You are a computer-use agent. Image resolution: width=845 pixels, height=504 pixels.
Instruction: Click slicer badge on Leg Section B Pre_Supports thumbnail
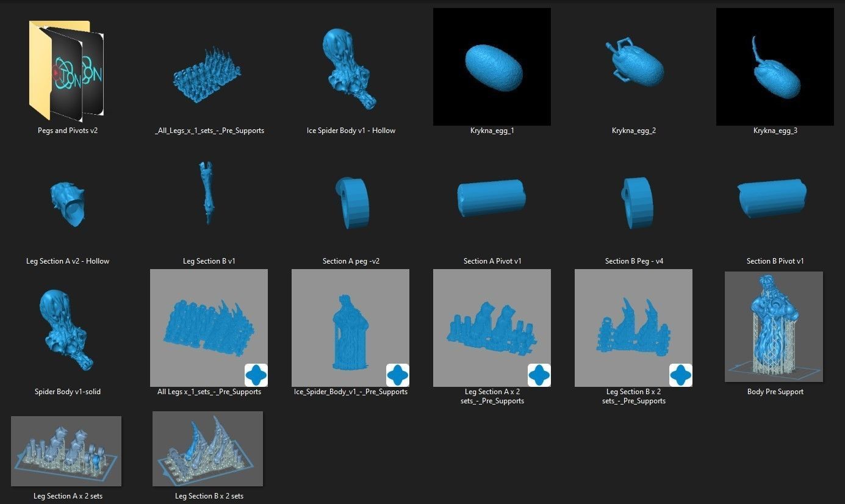pos(681,375)
